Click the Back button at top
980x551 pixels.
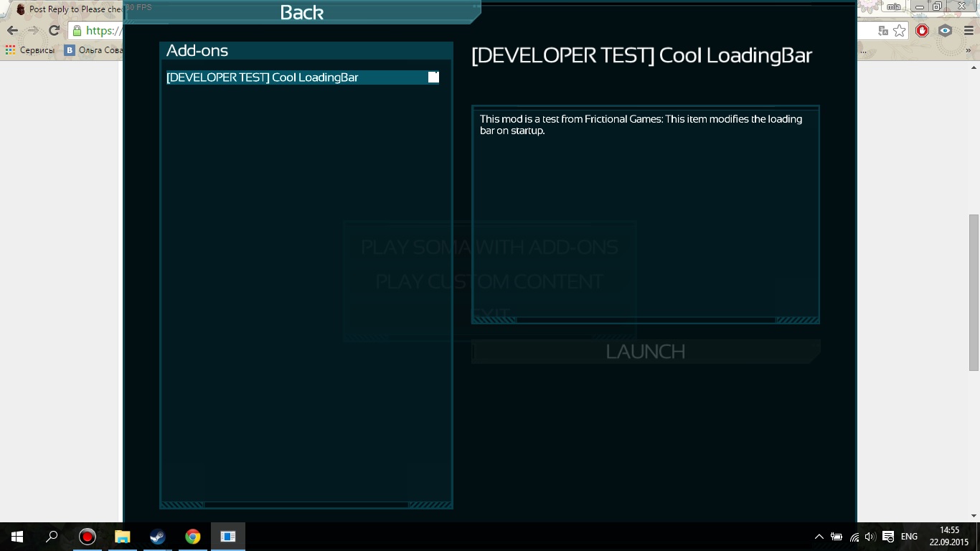[x=301, y=12]
